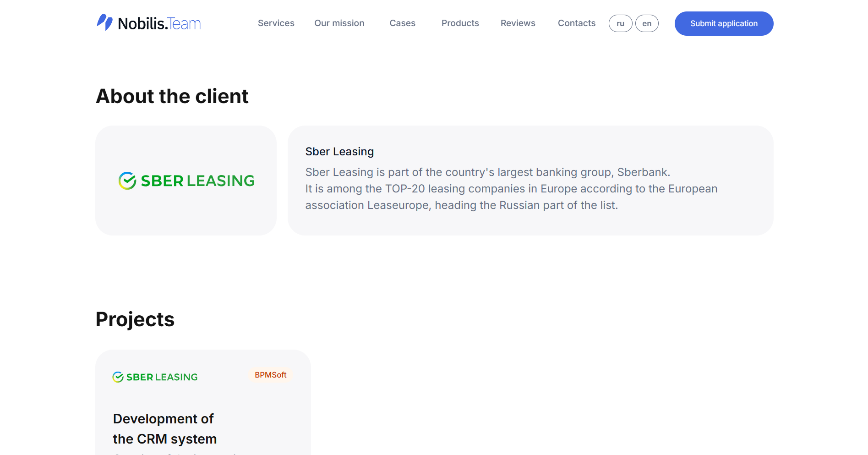Click the green checkmark in the Sber Leasing logo
Screen dimensions: 868x455
(x=126, y=181)
